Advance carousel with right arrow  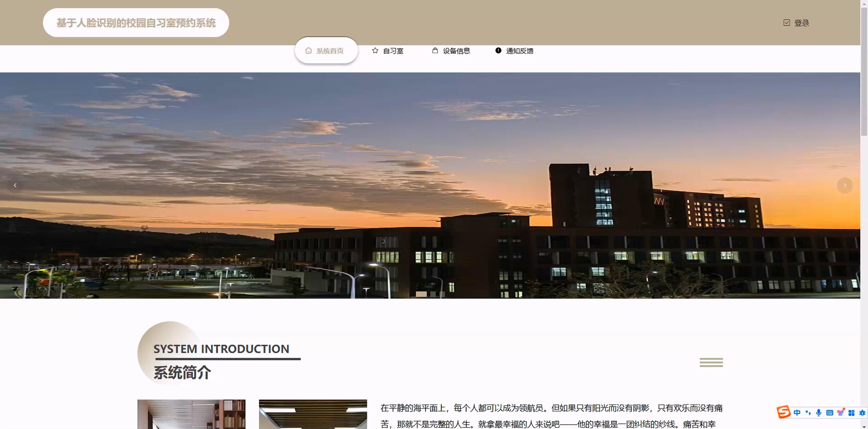[844, 185]
